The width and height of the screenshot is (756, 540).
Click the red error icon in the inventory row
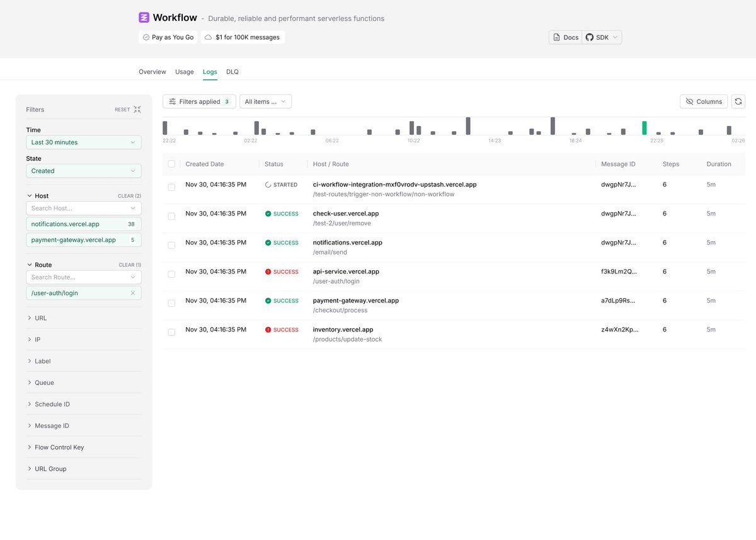[268, 330]
